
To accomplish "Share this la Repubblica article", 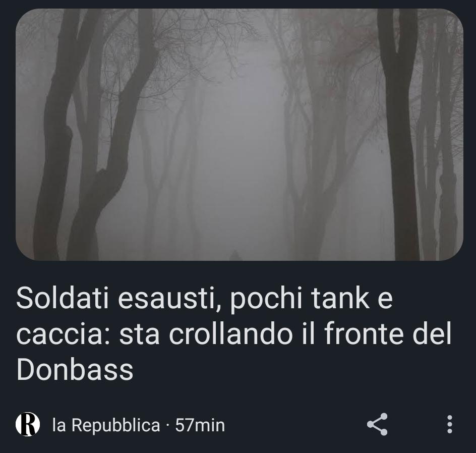I will pos(377,424).
